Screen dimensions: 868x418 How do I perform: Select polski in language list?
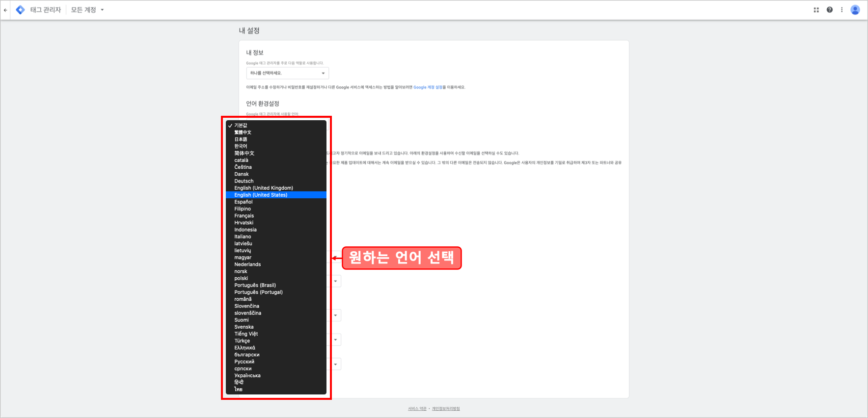point(276,278)
